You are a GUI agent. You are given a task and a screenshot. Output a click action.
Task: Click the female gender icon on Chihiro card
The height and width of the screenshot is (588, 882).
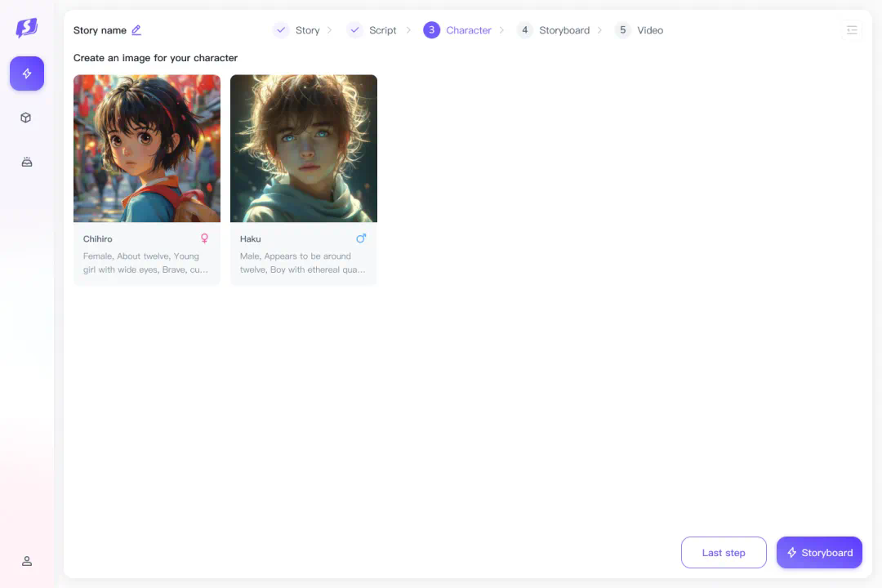[204, 238]
